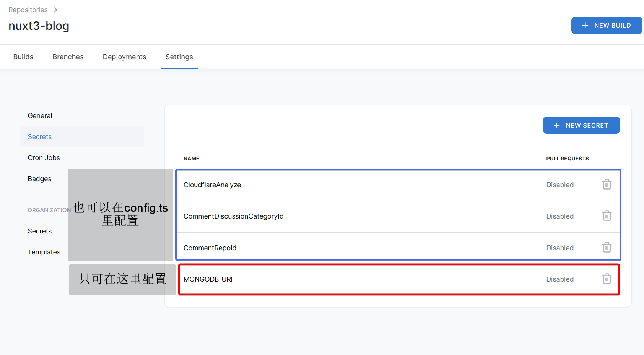Delete the MONGODB_URI secret with trash icon

point(607,279)
